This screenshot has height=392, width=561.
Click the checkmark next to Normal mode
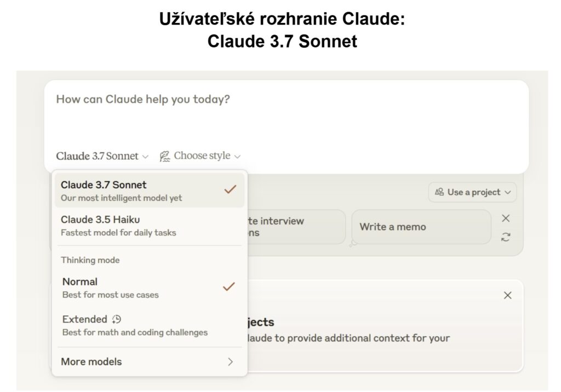pyautogui.click(x=228, y=286)
